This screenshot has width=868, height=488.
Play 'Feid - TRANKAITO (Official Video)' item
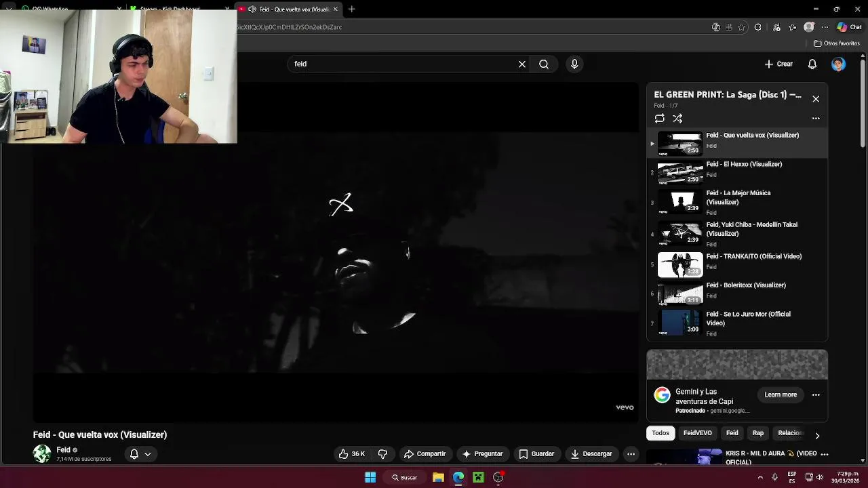(x=737, y=264)
